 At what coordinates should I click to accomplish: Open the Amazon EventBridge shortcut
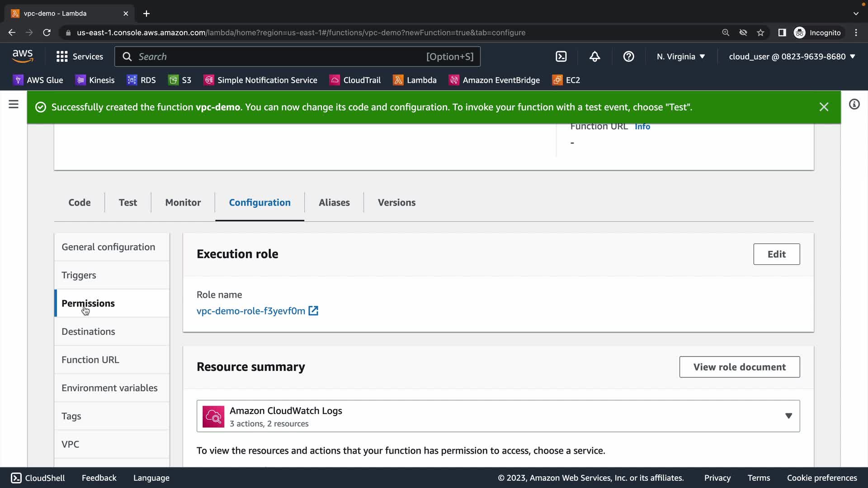pos(494,80)
